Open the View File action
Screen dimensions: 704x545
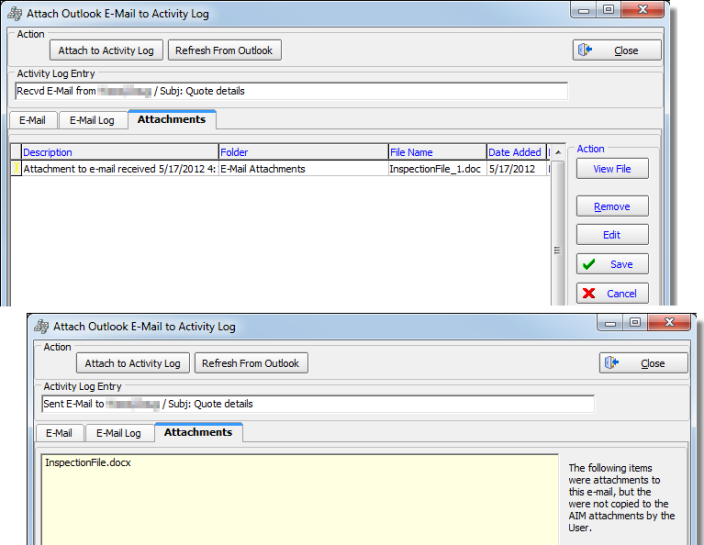tap(611, 169)
